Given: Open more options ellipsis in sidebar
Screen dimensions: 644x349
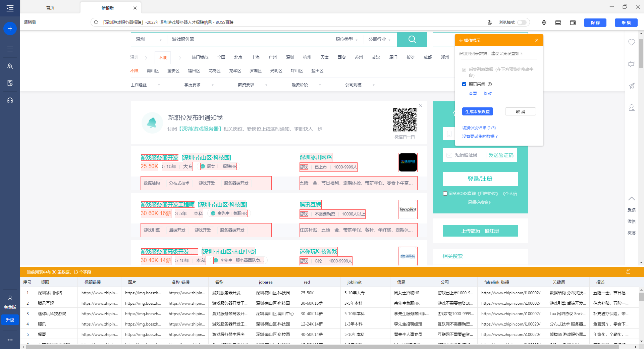Looking at the screenshot, I should coord(10,340).
